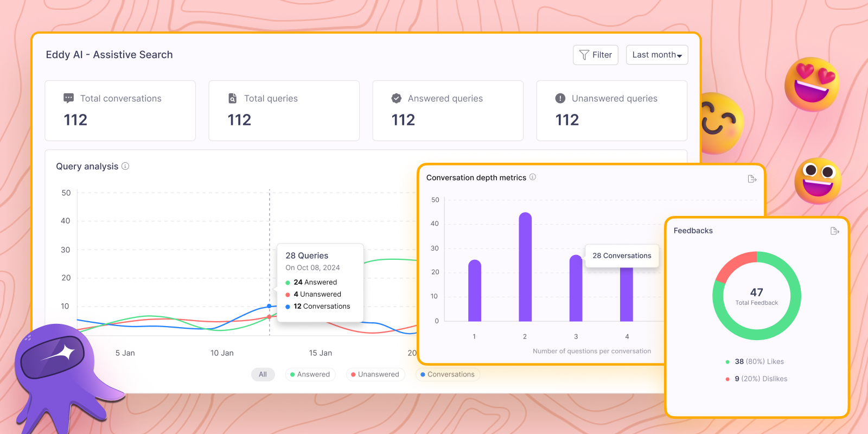This screenshot has height=434, width=868.
Task: Click the purple bar for 1 question
Action: [475, 291]
